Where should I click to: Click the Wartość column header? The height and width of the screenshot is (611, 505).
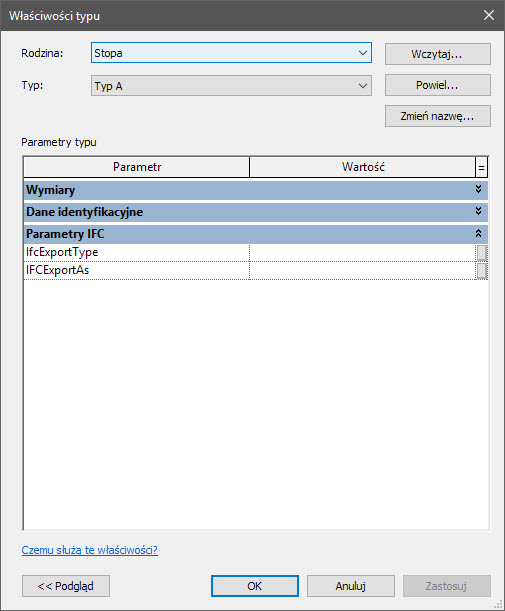click(363, 167)
